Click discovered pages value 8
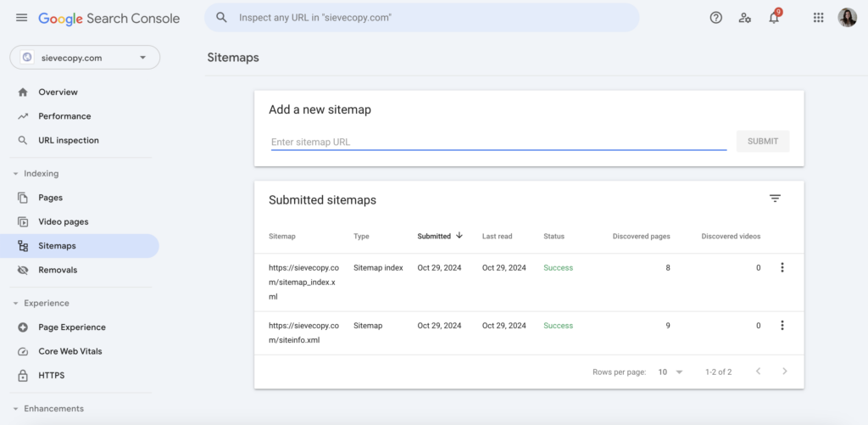 (668, 267)
